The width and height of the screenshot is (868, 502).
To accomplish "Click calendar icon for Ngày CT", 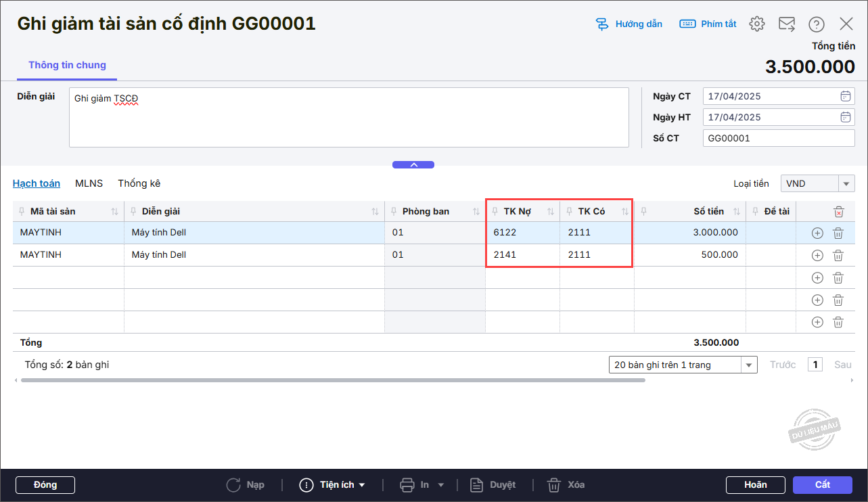I will pos(845,96).
